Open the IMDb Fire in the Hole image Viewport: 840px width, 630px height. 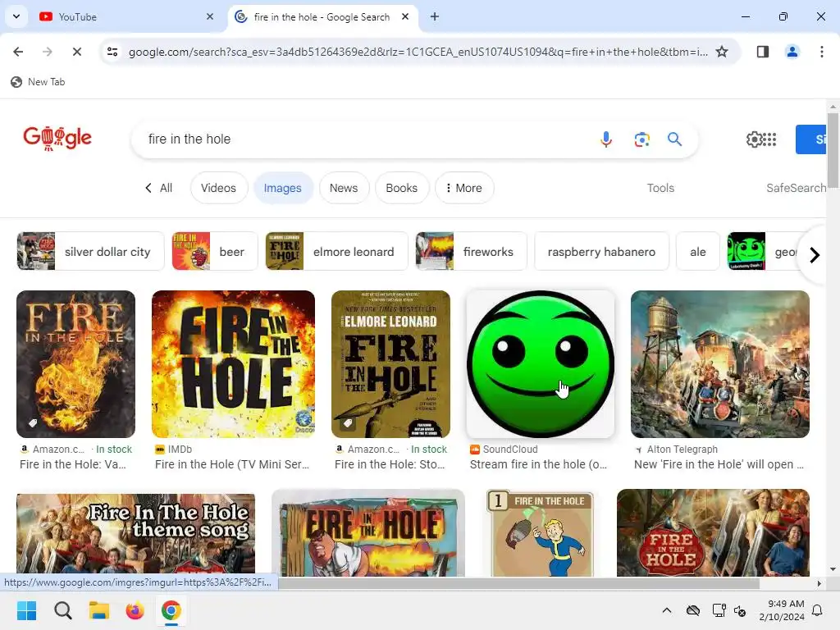(233, 364)
